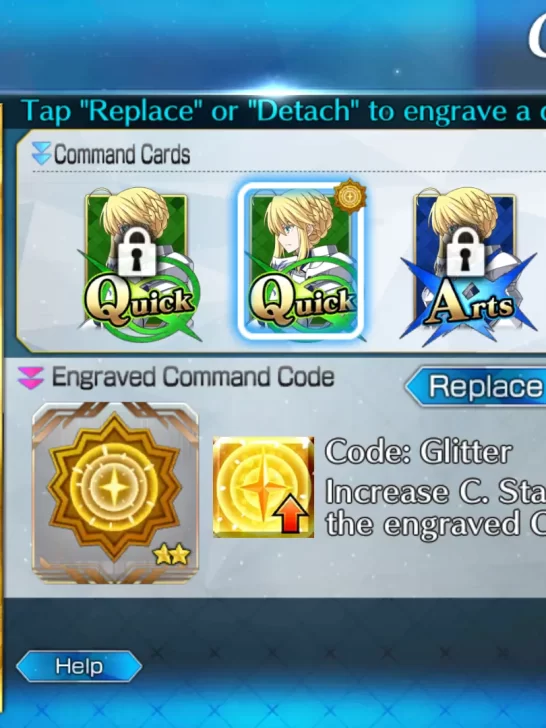This screenshot has width=546, height=728.
Task: Tap the two-star rarity on the medallion
Action: (172, 555)
